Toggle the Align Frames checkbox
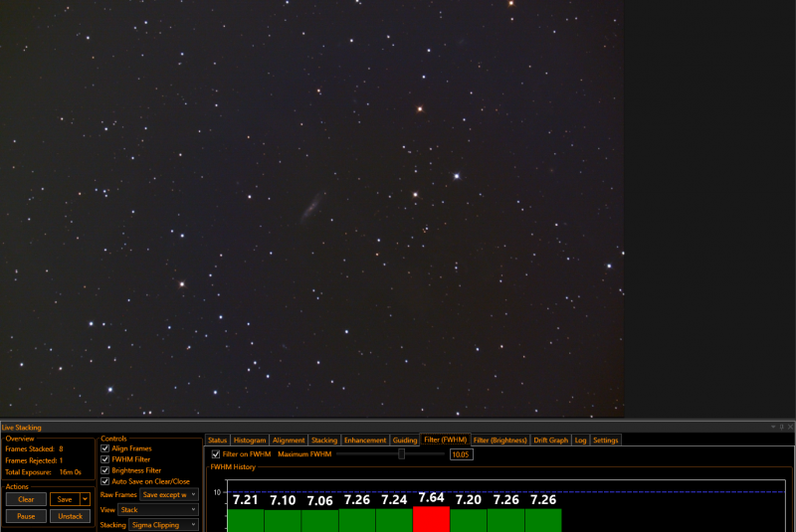 click(x=105, y=448)
